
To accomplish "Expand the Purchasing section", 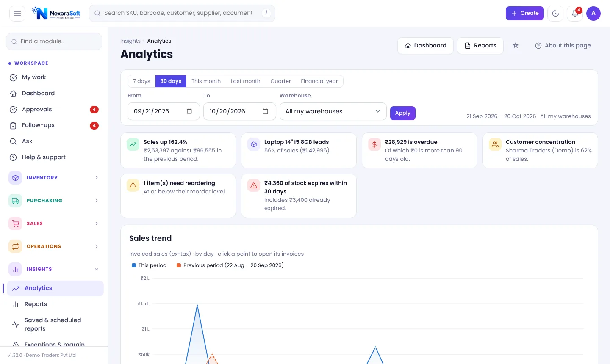I will tap(54, 201).
